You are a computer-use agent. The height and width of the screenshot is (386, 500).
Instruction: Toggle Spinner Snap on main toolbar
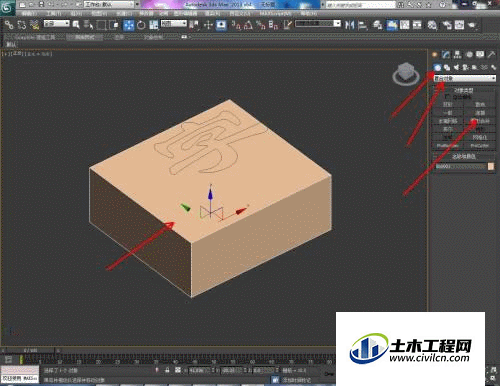tap(273, 25)
